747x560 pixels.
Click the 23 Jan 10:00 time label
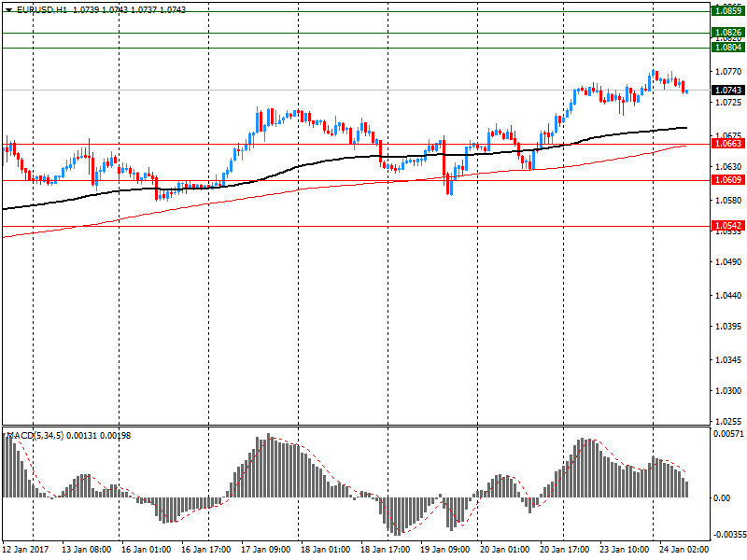click(624, 549)
